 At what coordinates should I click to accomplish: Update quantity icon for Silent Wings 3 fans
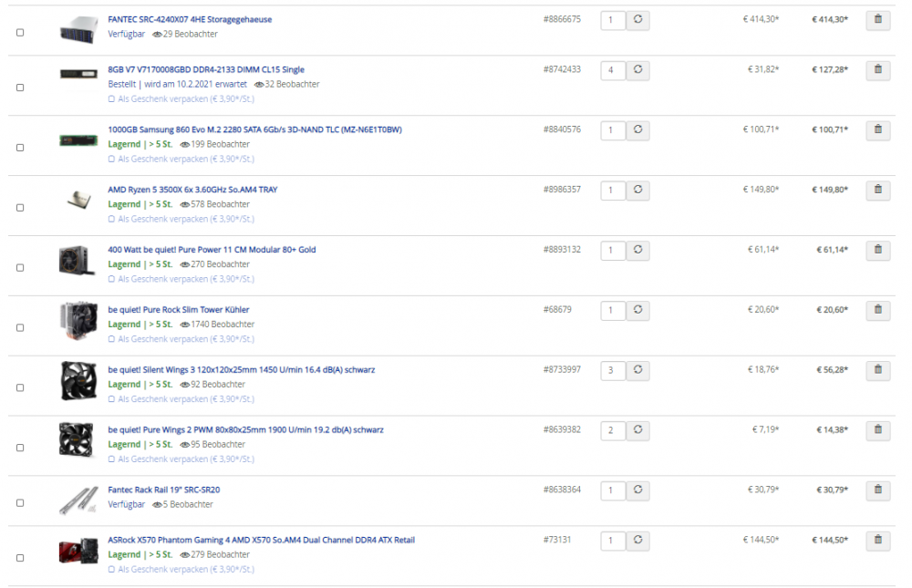coord(638,370)
